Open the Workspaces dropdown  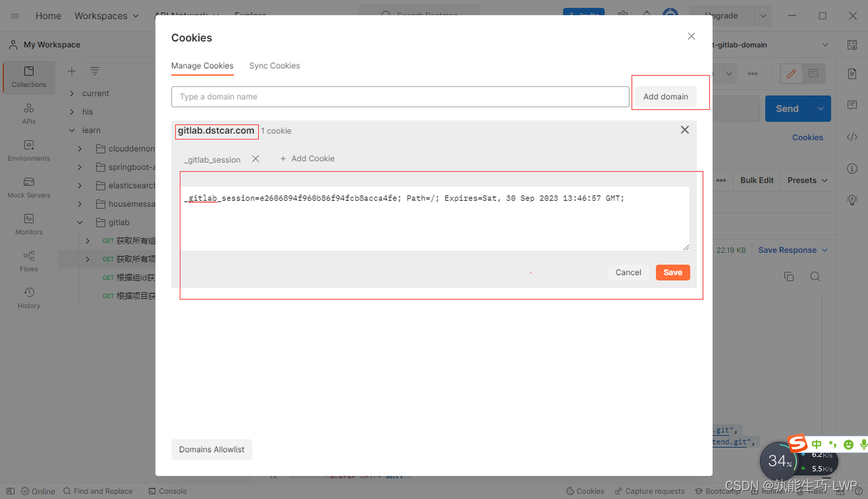(106, 16)
